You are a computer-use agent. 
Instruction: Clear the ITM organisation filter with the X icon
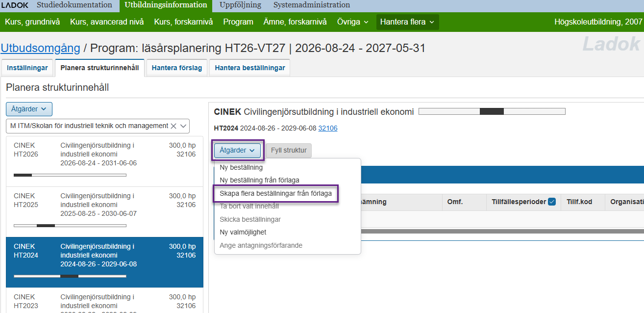pyautogui.click(x=173, y=126)
